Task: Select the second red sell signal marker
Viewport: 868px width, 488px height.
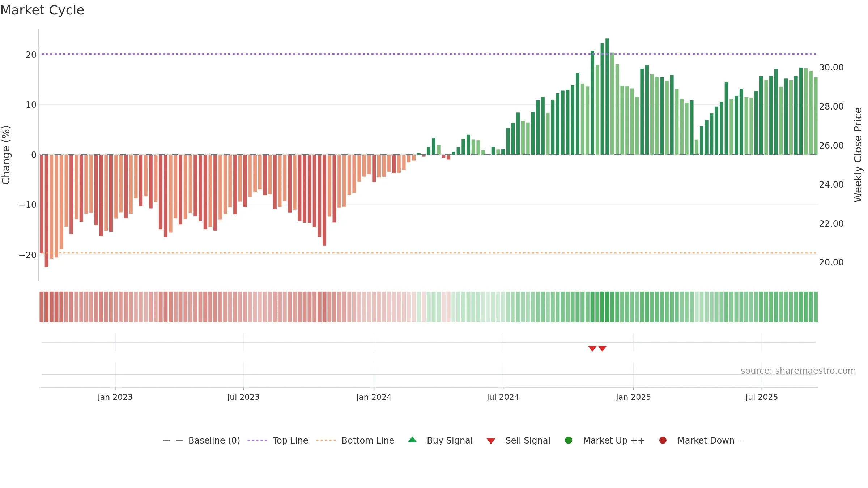Action: (602, 348)
